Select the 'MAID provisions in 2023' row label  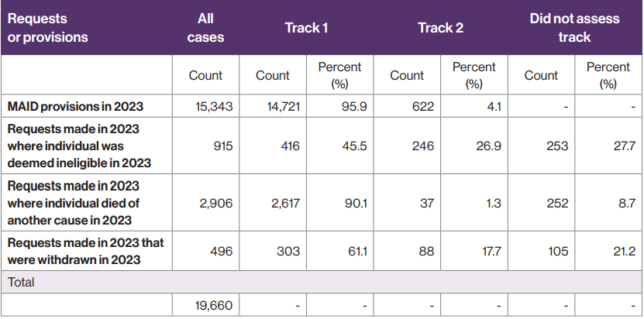(76, 105)
